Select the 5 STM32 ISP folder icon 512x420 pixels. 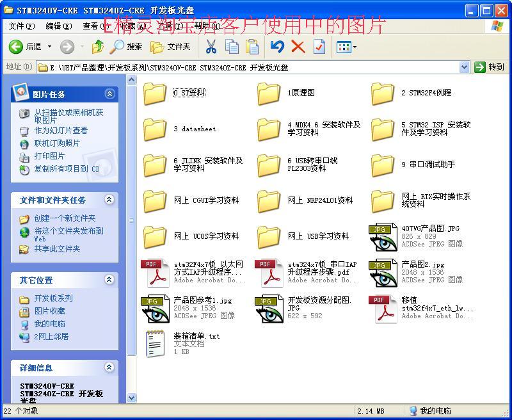pos(383,129)
